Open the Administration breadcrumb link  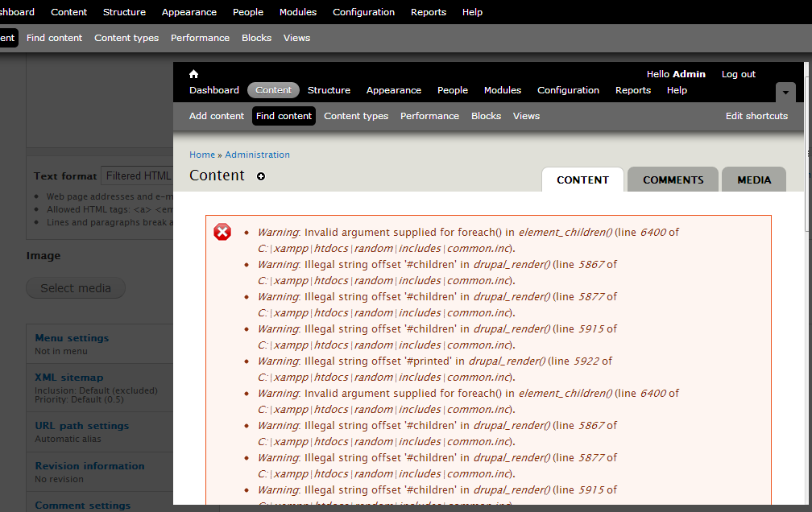point(257,155)
